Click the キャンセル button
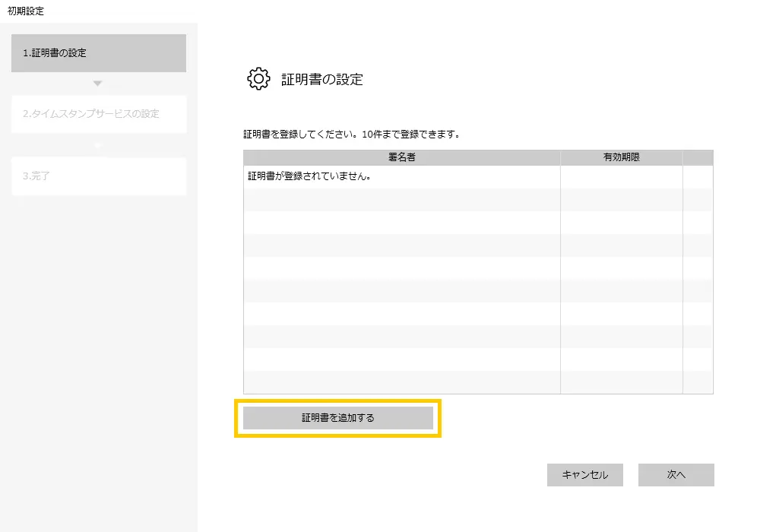Image resolution: width=760 pixels, height=532 pixels. pos(584,474)
